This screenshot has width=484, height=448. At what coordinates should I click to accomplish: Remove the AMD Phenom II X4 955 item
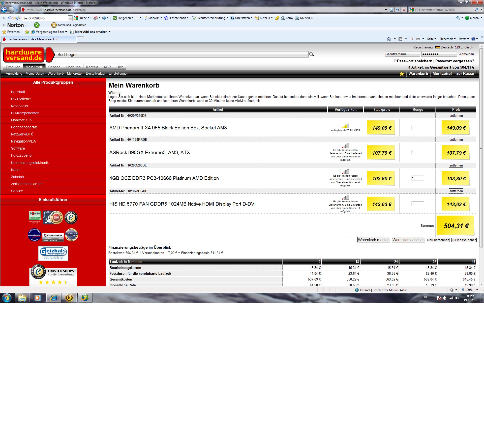456,116
